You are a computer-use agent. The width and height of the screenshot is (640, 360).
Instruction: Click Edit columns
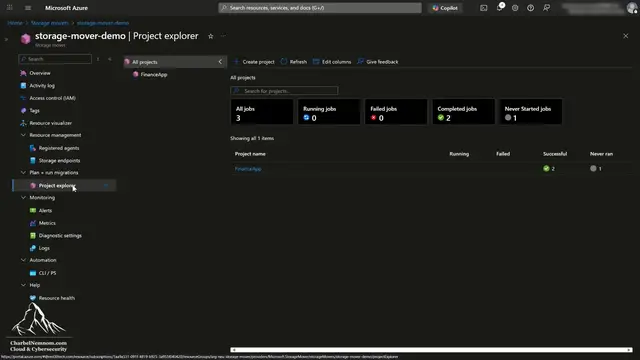pos(332,62)
